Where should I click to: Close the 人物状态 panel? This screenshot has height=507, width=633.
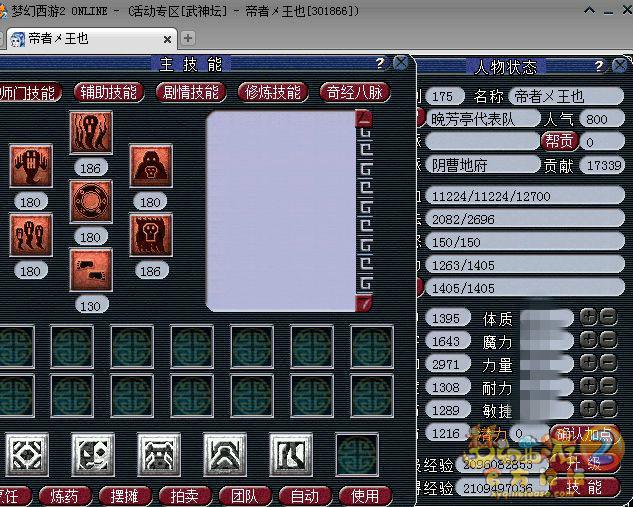coord(620,65)
